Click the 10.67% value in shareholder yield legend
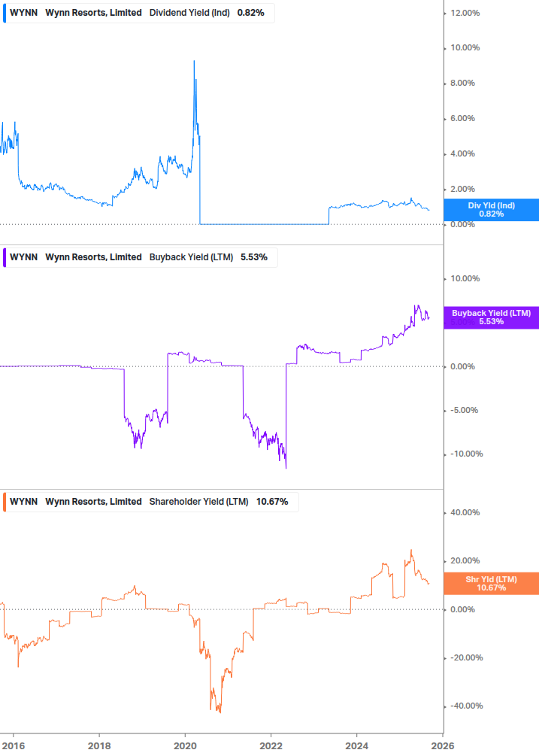 pos(272,502)
